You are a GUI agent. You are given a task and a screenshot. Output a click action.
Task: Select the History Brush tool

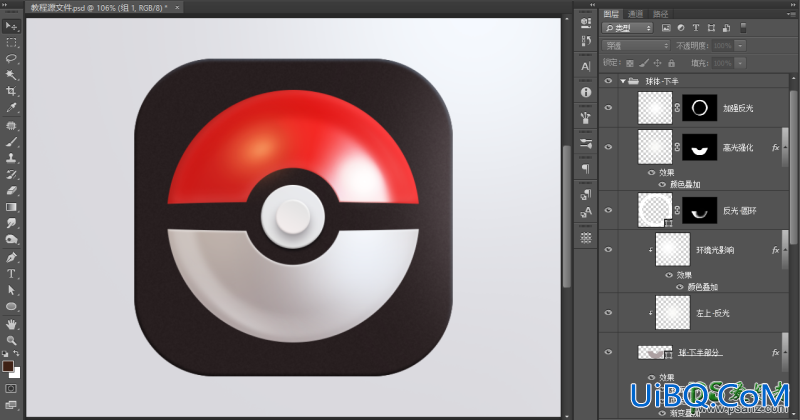coord(11,175)
